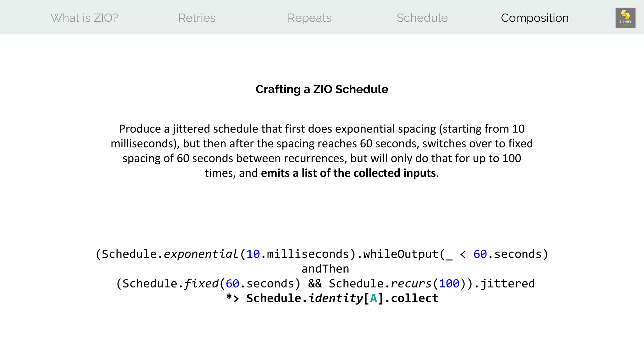The image size is (644, 362).
Task: Click the 'whileOutput' code text
Action: pos(401,254)
